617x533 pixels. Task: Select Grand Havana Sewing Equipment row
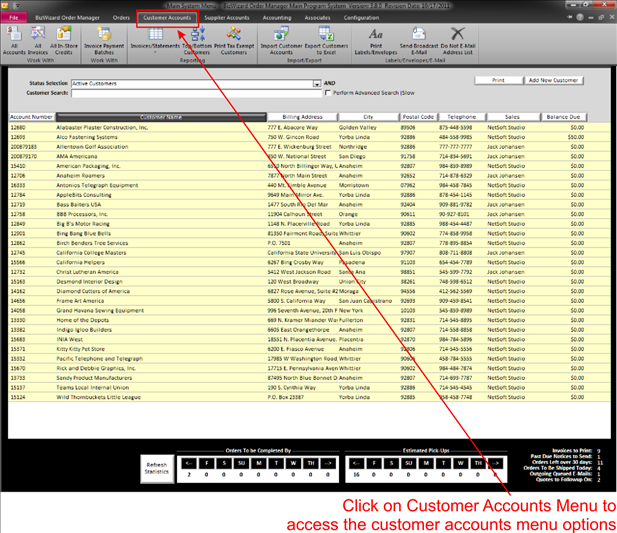pos(309,310)
